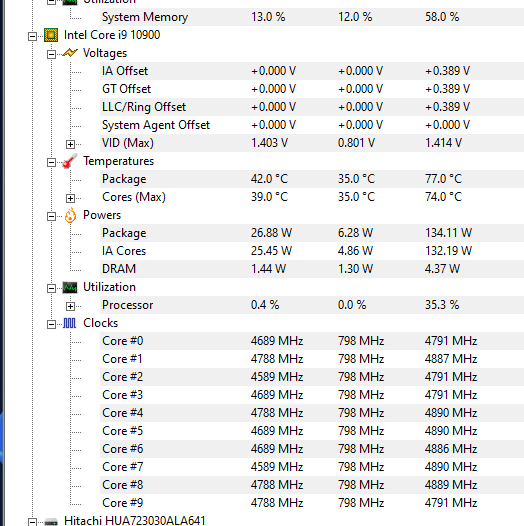Collapse the Voltages section

coord(51,54)
